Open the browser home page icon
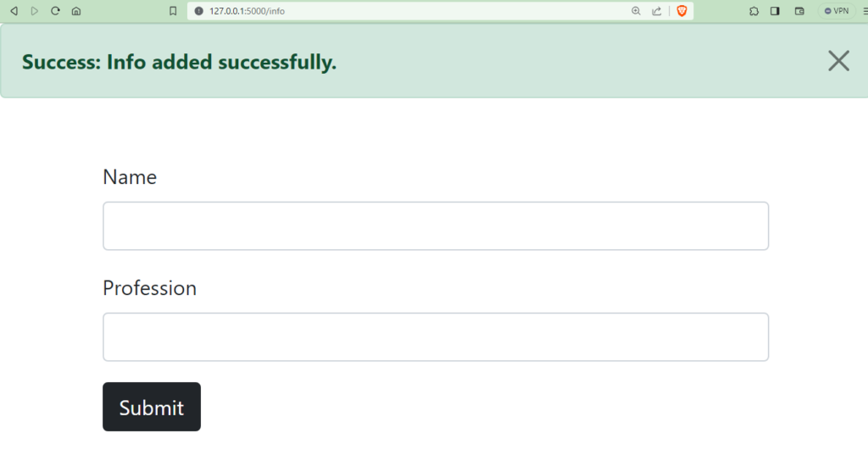This screenshot has width=868, height=450. (x=76, y=11)
